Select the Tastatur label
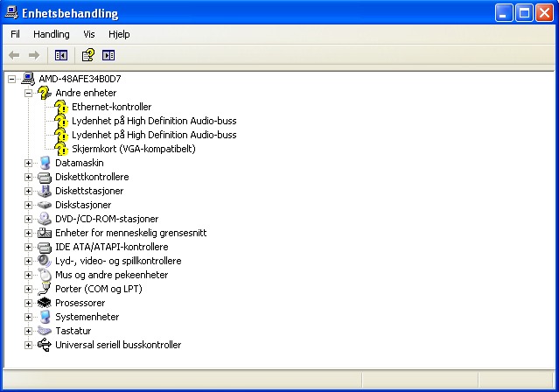 coord(73,331)
